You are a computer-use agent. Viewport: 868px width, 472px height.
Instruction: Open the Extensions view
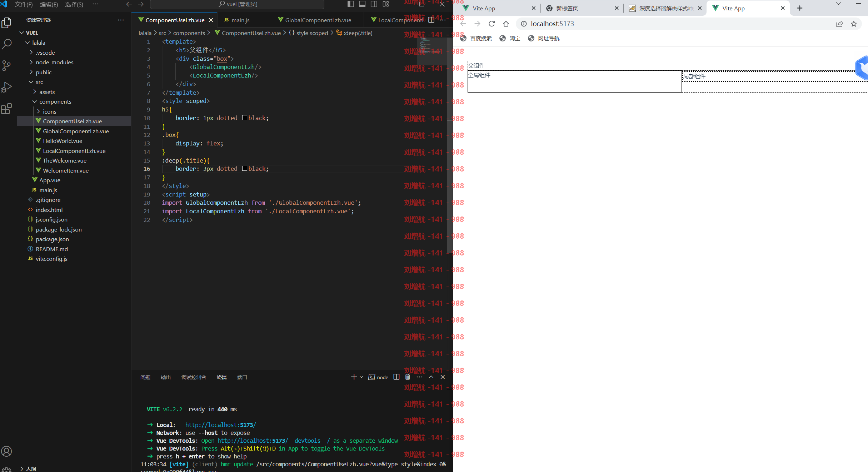[x=7, y=109]
